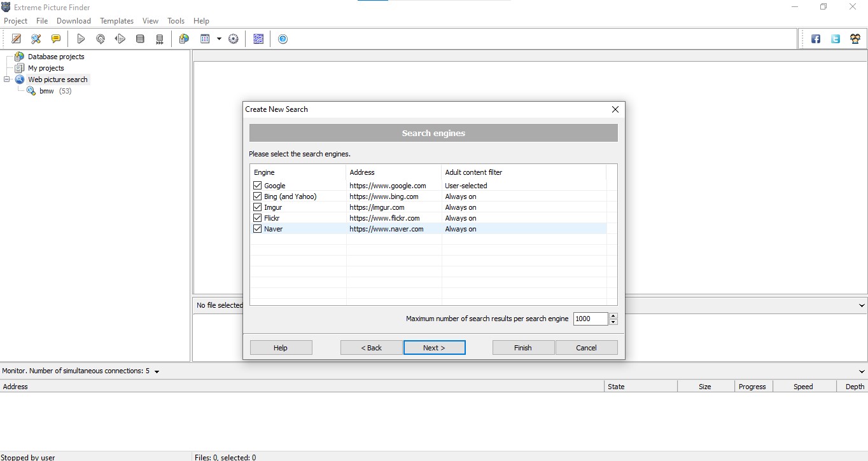
Task: Open the Project menu
Action: point(16,21)
